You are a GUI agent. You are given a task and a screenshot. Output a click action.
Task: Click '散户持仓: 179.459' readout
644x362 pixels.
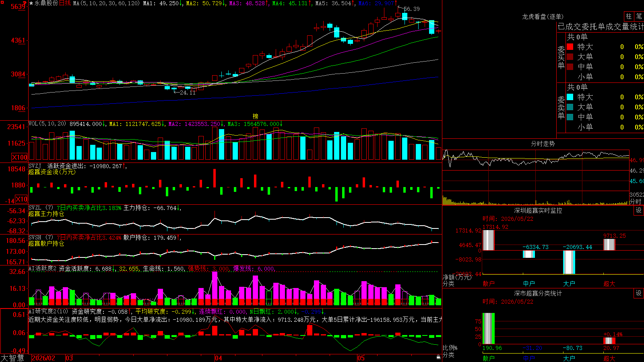(150, 238)
